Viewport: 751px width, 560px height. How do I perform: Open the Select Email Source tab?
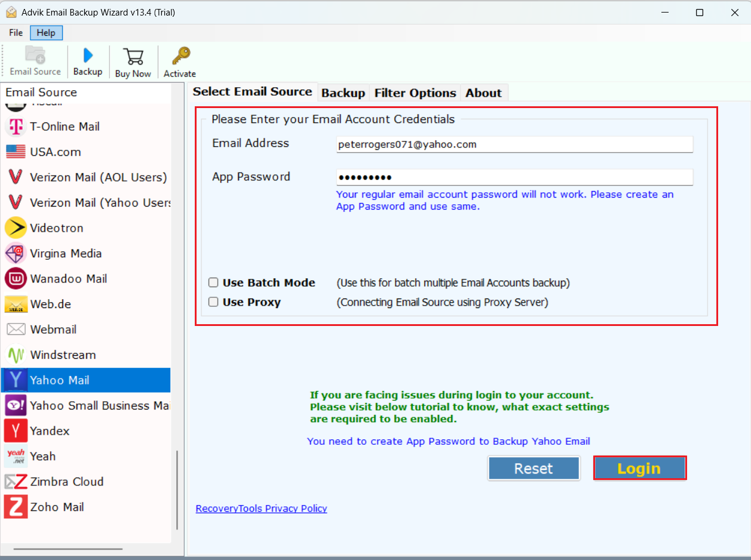[x=252, y=91]
